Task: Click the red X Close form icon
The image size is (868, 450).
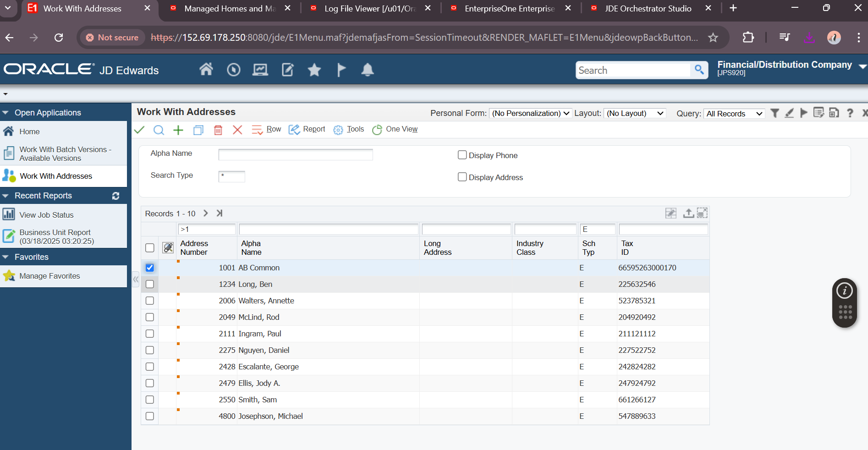Action: click(237, 130)
